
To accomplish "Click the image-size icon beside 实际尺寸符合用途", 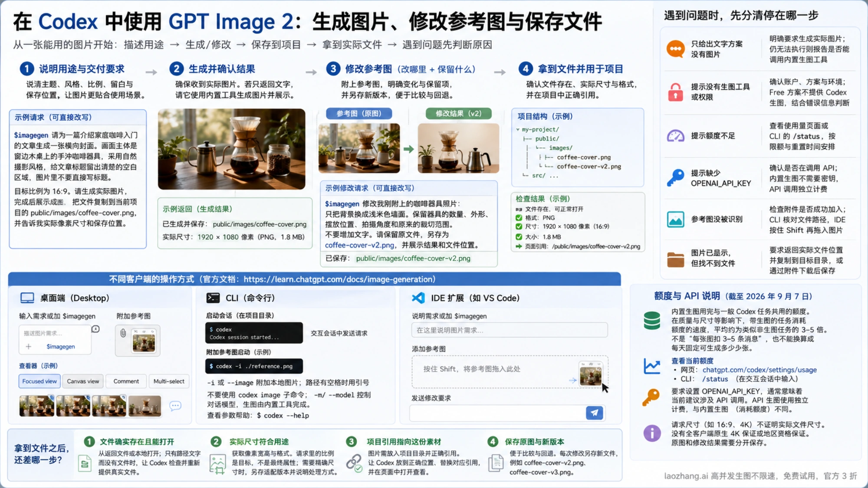I will tap(217, 464).
